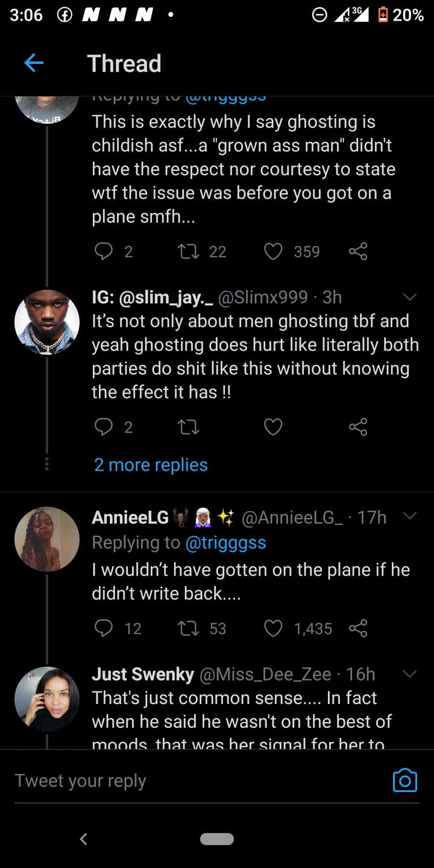Like Slimx999's tweet

[274, 427]
